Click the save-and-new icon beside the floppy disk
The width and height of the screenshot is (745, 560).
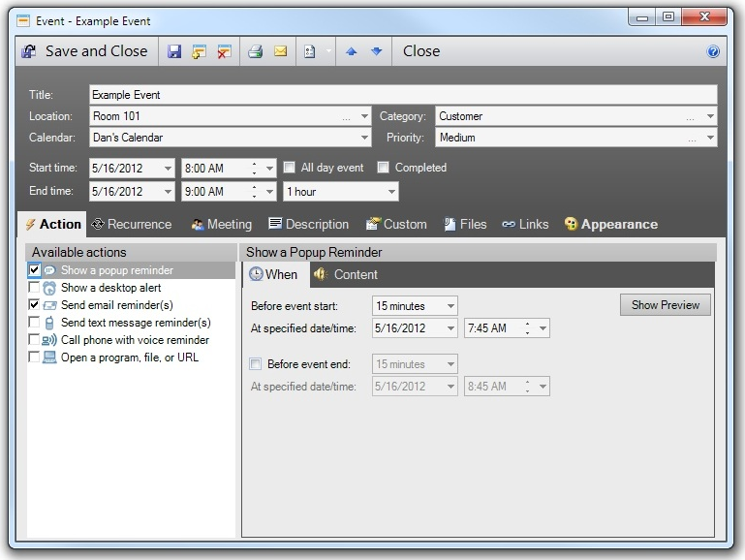coord(200,51)
